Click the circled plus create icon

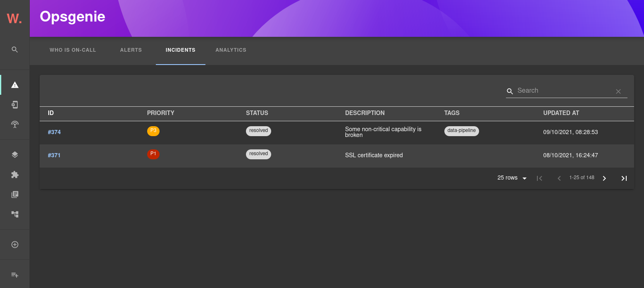(x=15, y=245)
